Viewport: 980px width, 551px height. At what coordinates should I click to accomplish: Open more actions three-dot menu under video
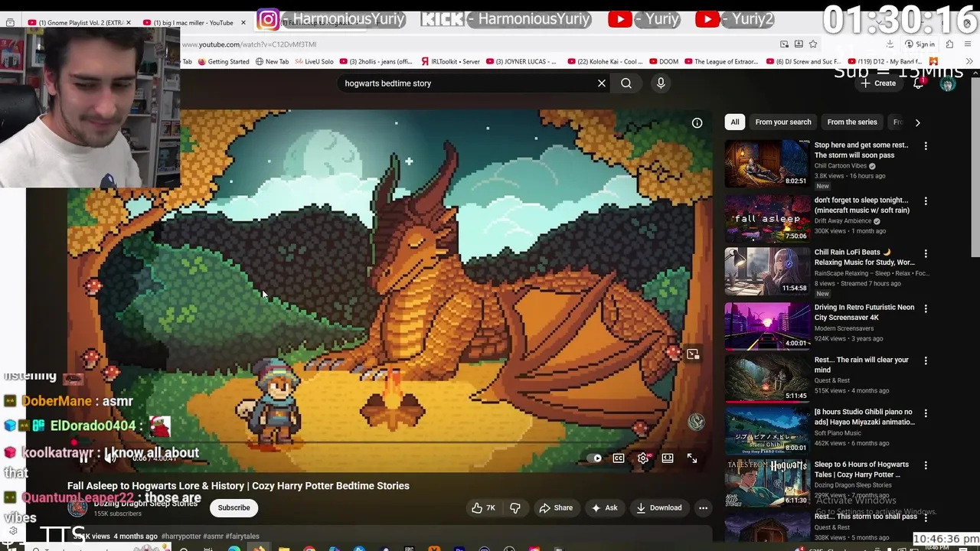click(x=703, y=508)
